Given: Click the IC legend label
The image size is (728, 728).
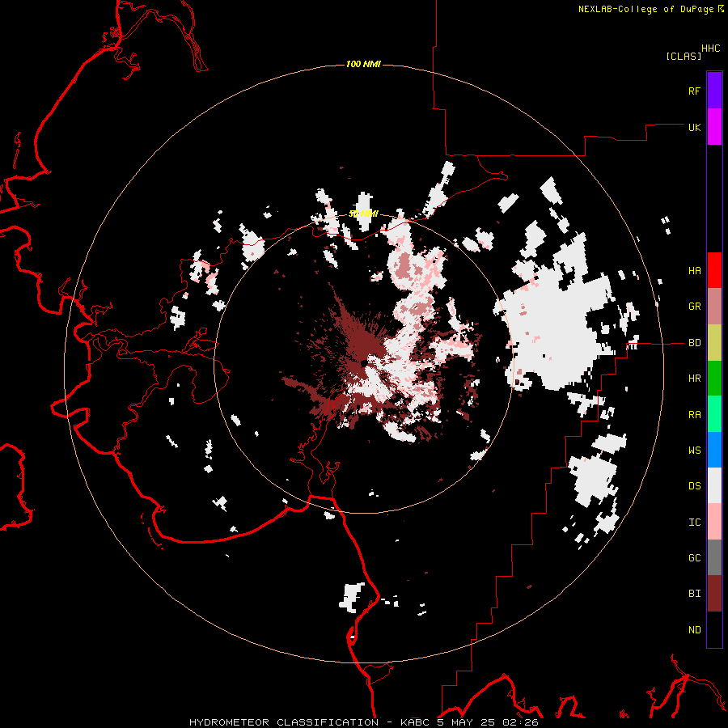Looking at the screenshot, I should 694,522.
